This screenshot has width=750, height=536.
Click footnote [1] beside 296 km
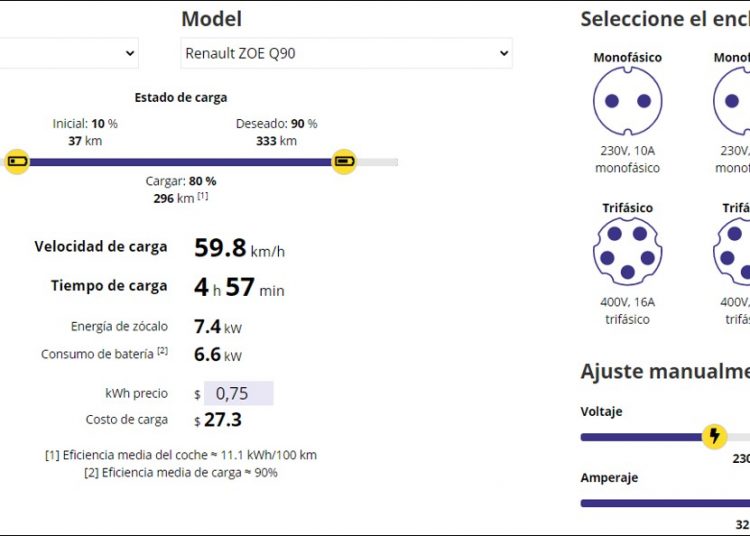point(203,198)
